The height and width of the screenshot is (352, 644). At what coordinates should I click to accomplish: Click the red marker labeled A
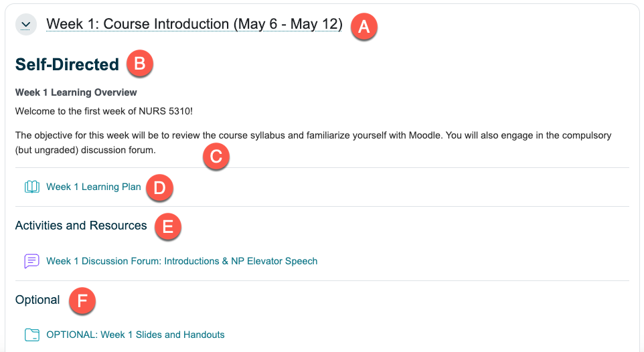[364, 26]
